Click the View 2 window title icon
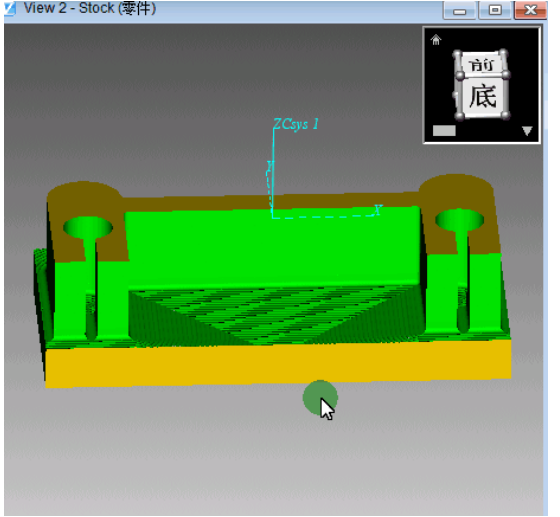This screenshot has width=560, height=517. coord(9,9)
